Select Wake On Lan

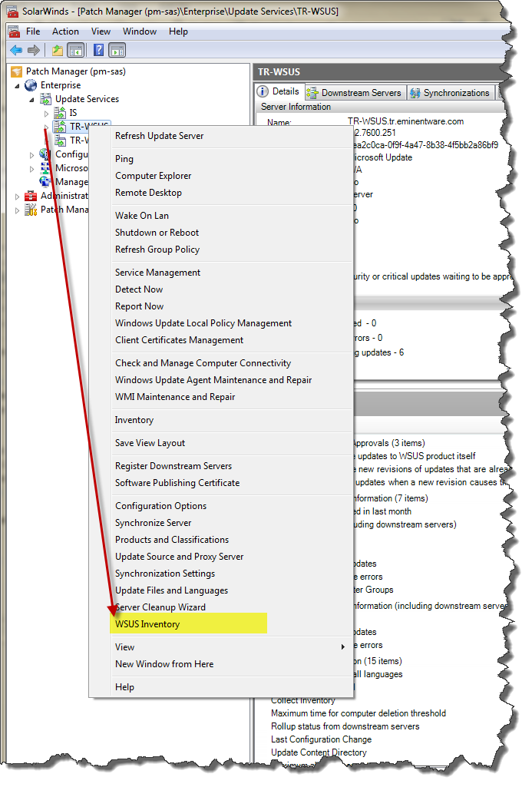click(x=141, y=215)
